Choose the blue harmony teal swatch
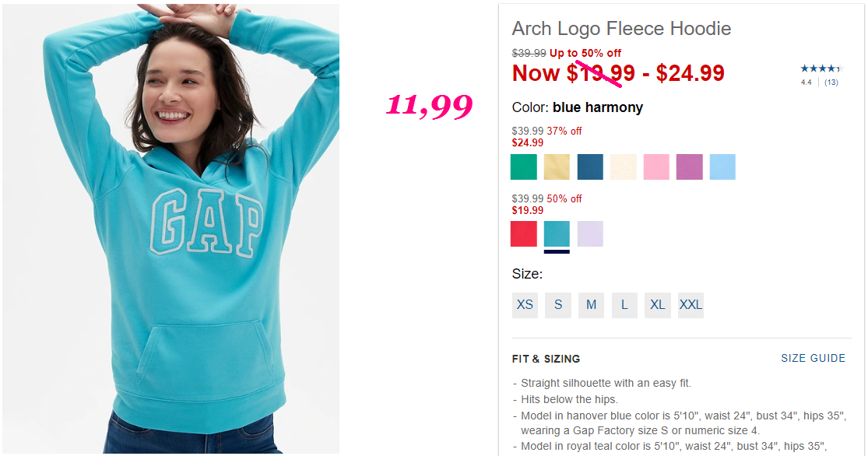The width and height of the screenshot is (868, 456). click(x=557, y=233)
